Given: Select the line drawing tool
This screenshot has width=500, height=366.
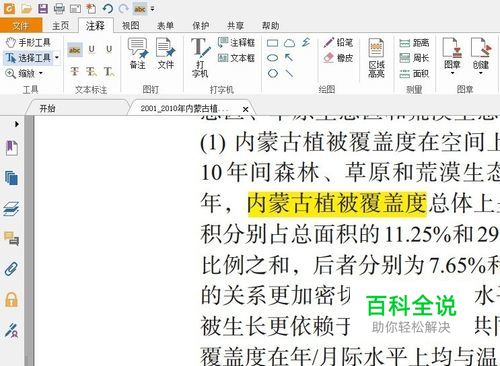Looking at the screenshot, I should 289,73.
